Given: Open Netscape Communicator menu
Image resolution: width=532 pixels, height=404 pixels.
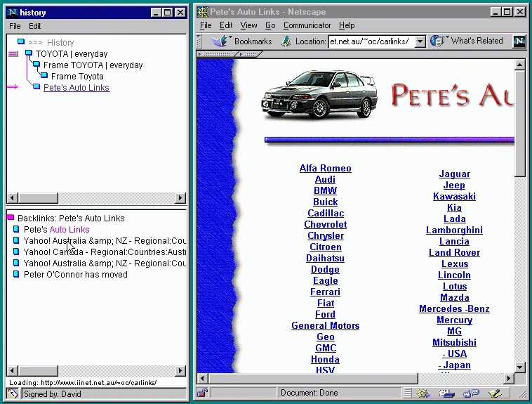Looking at the screenshot, I should (x=307, y=25).
